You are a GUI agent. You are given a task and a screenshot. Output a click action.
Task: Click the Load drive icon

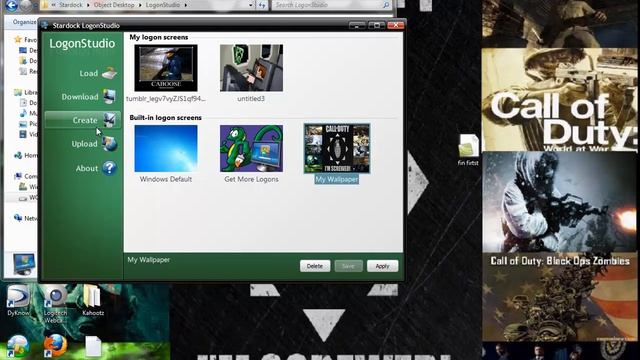tap(109, 73)
